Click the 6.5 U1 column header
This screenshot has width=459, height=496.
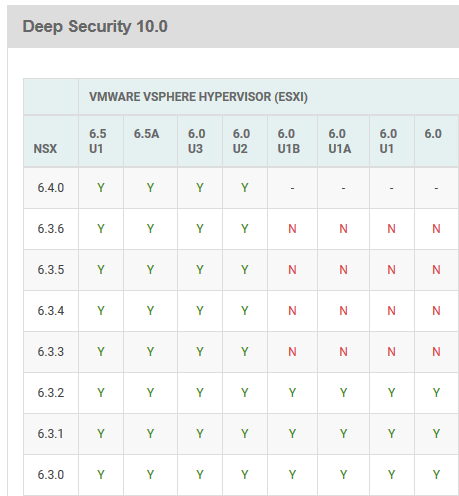98,141
